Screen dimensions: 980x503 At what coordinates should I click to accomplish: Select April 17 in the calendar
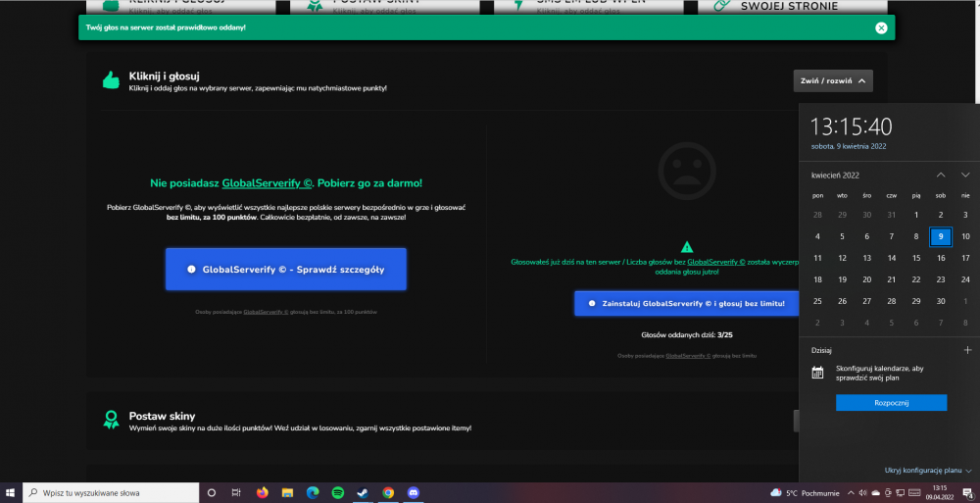point(965,258)
